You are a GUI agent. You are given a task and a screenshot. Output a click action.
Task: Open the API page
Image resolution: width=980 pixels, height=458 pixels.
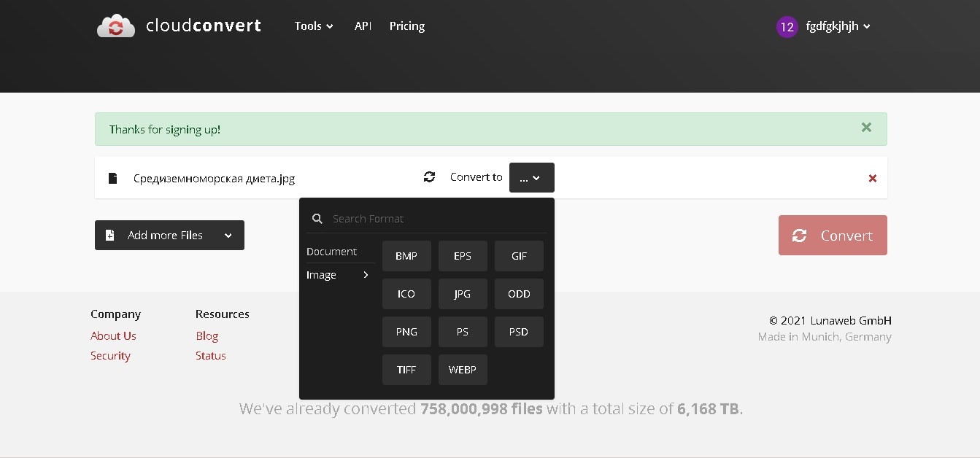coord(363,26)
